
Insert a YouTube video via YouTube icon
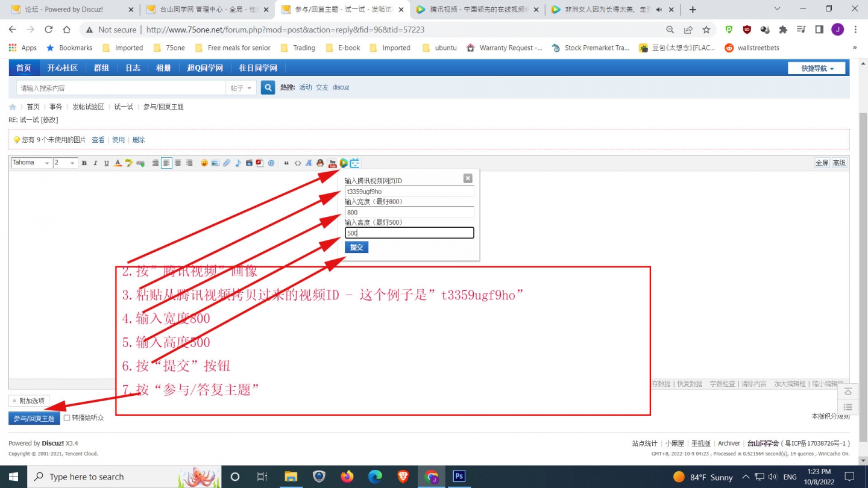click(332, 163)
